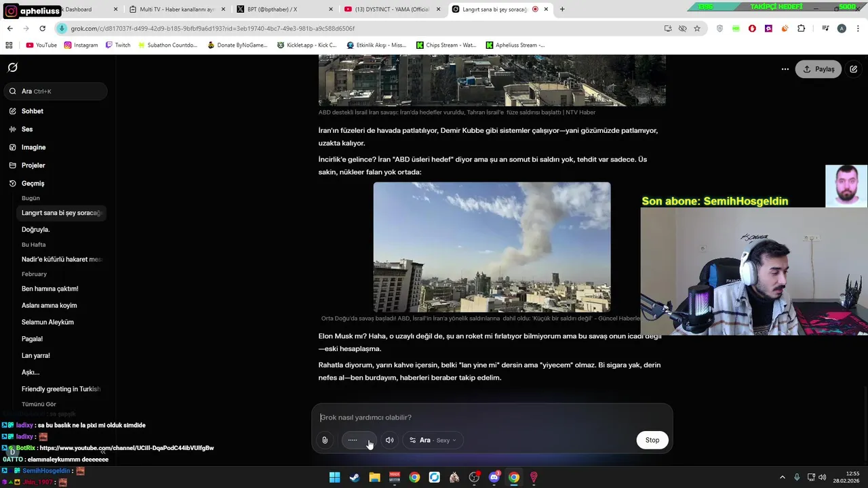Open the 'Nadir'e küfürlü hakaret' chat
Screen dimensions: 868x488
point(61,260)
